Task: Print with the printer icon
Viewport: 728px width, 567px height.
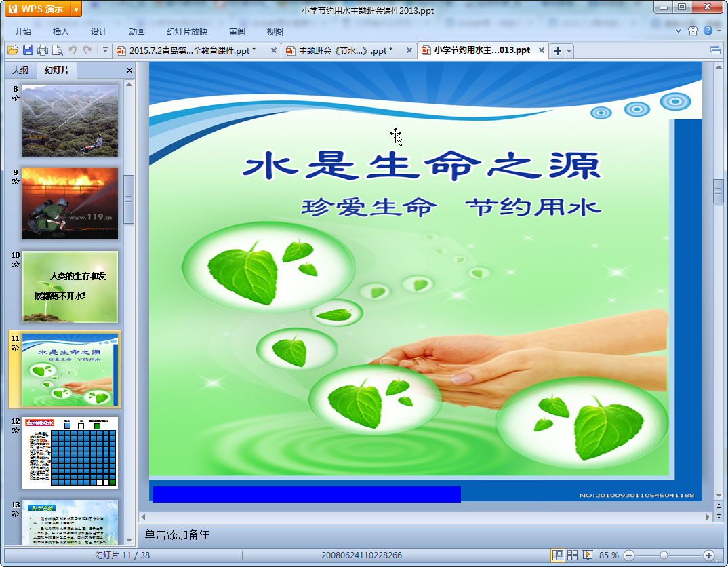Action: coord(43,50)
